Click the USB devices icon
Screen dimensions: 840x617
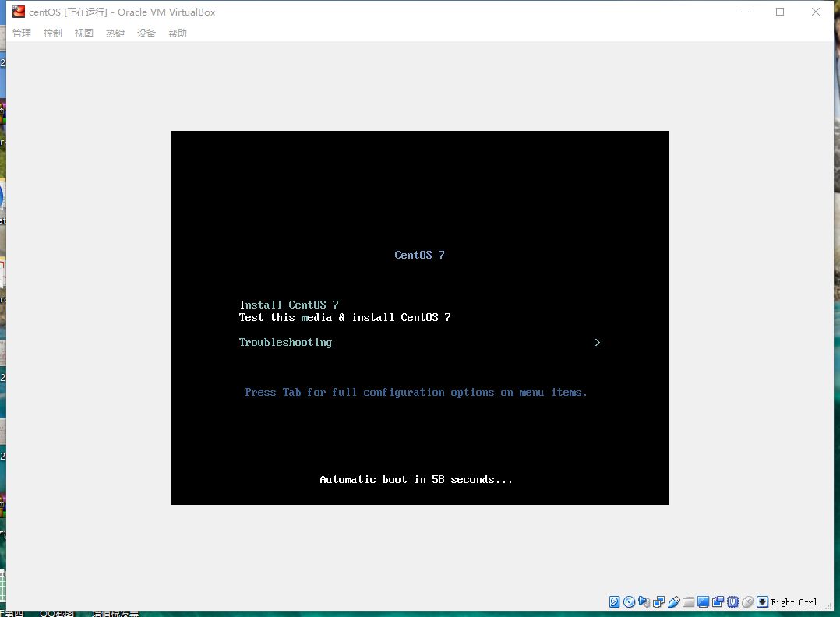pyautogui.click(x=673, y=602)
